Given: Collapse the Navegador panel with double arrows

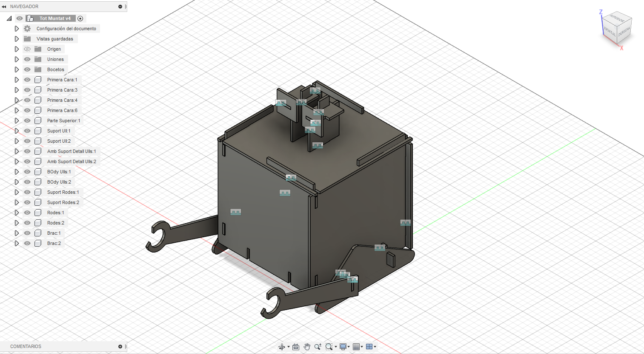Looking at the screenshot, I should (4, 7).
